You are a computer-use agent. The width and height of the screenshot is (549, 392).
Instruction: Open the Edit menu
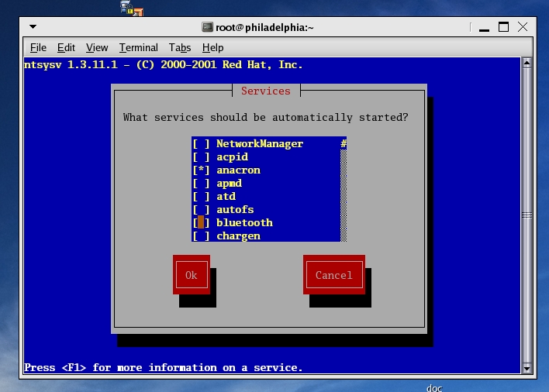click(66, 47)
